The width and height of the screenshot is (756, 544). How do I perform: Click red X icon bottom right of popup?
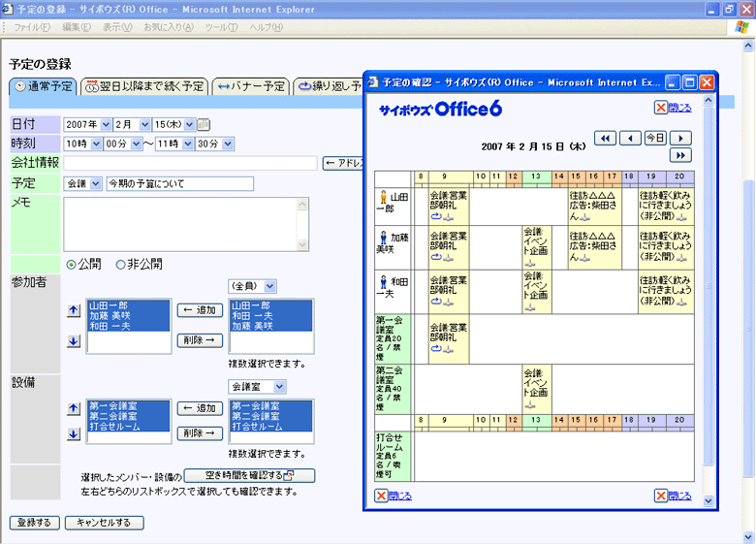click(x=661, y=496)
